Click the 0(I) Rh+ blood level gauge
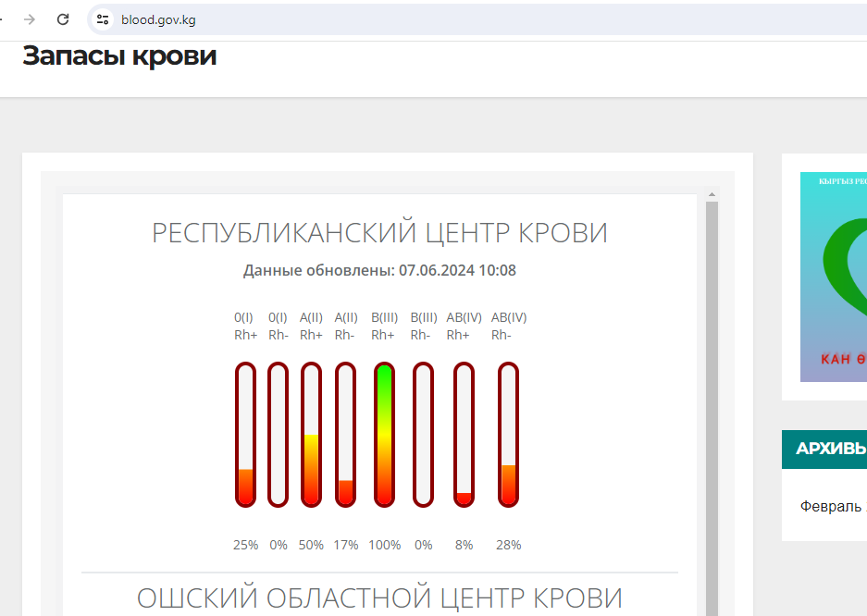Screen dimensions: 867x616 coord(245,435)
